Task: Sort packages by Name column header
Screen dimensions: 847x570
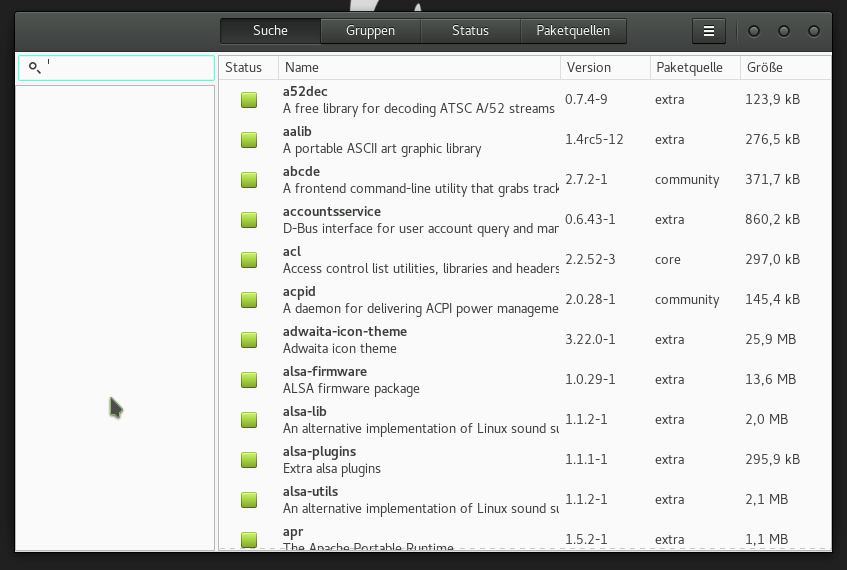Action: (x=418, y=68)
